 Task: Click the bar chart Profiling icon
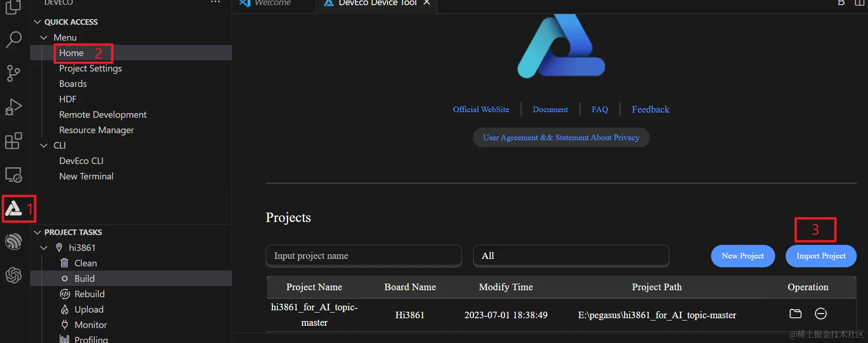(x=64, y=339)
